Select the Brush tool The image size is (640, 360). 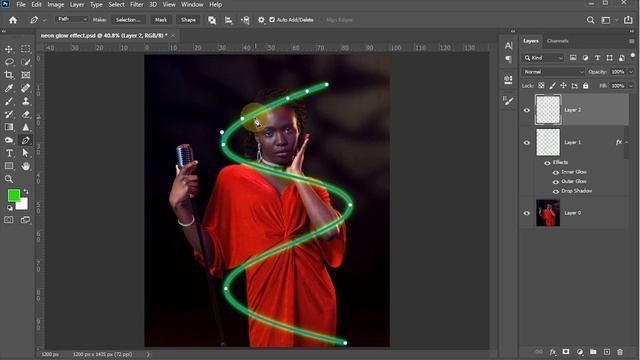9,101
